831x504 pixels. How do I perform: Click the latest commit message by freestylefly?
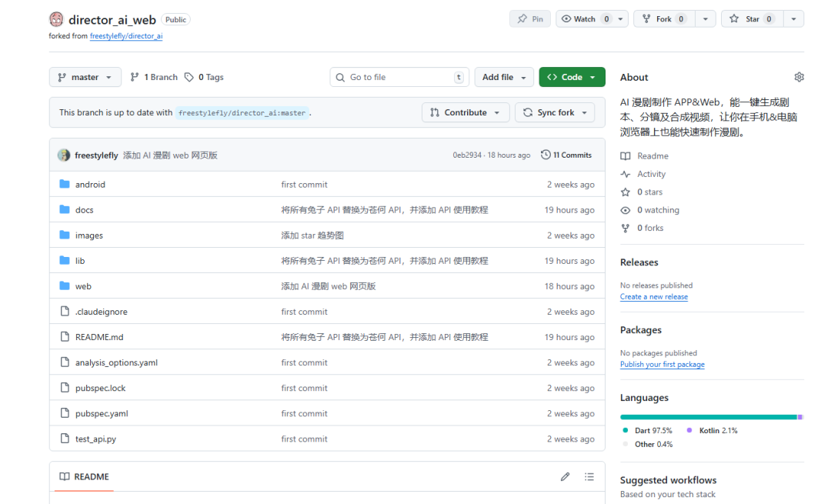170,155
